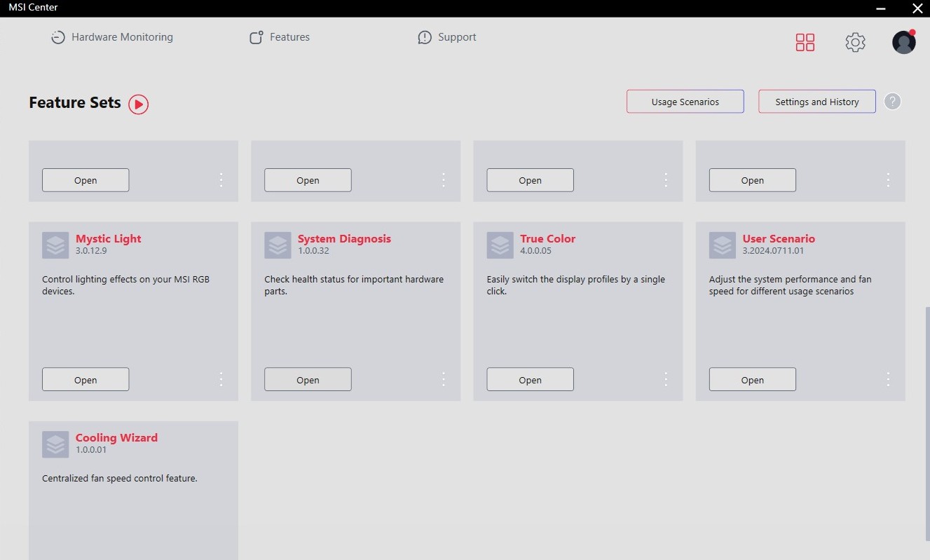Click the Cooling Wizard card icon

55,444
